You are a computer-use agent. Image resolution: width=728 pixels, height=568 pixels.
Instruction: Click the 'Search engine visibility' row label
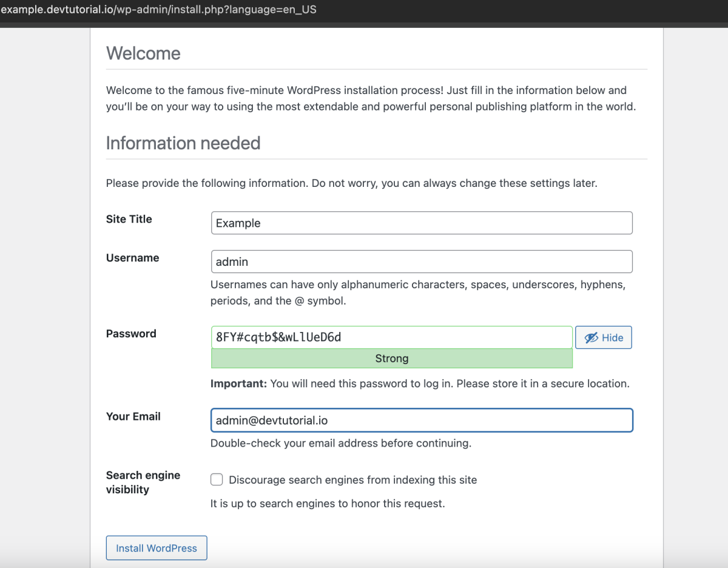click(x=143, y=482)
